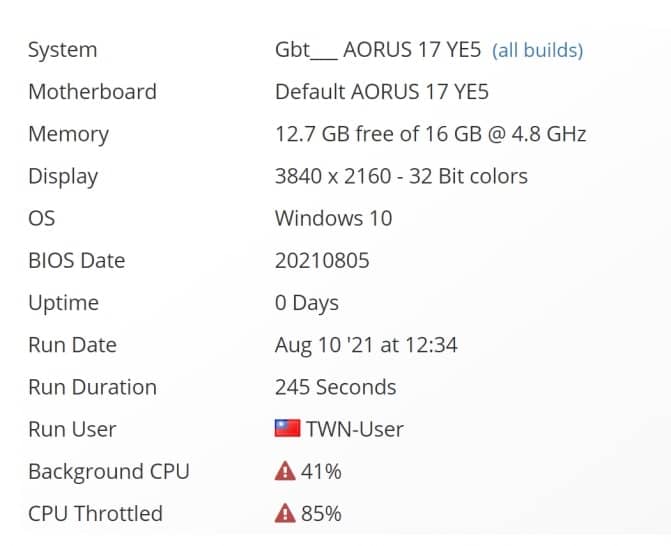The height and width of the screenshot is (546, 671).
Task: Click the 85% CPU throttled value
Action: 321,513
